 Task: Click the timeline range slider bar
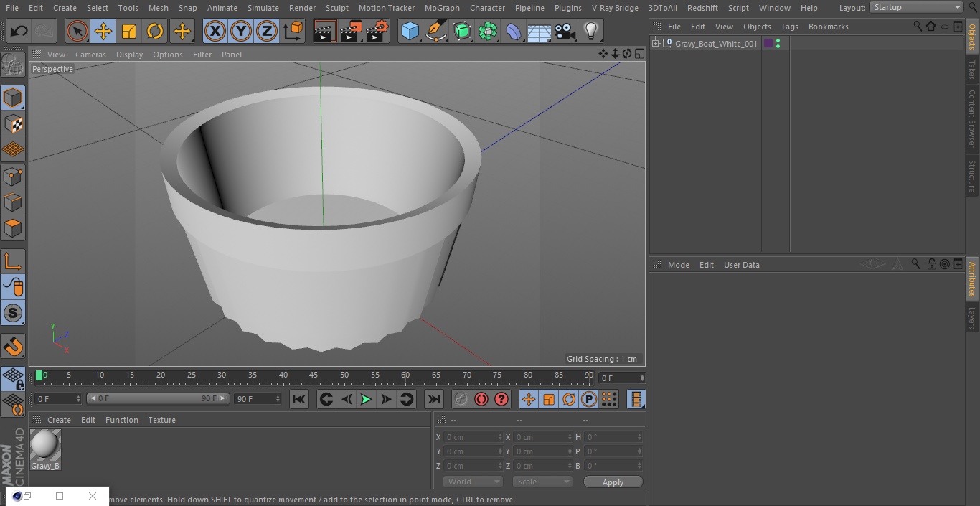[158, 398]
